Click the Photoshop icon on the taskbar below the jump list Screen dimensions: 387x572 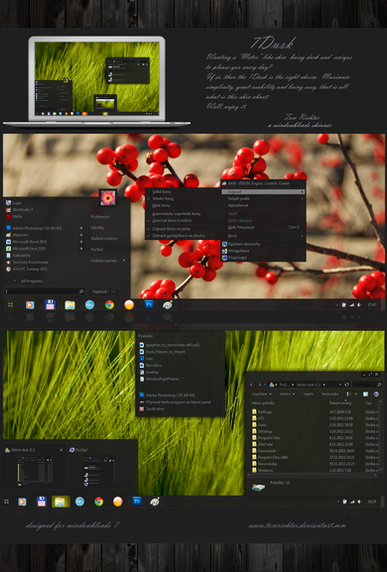point(137,501)
